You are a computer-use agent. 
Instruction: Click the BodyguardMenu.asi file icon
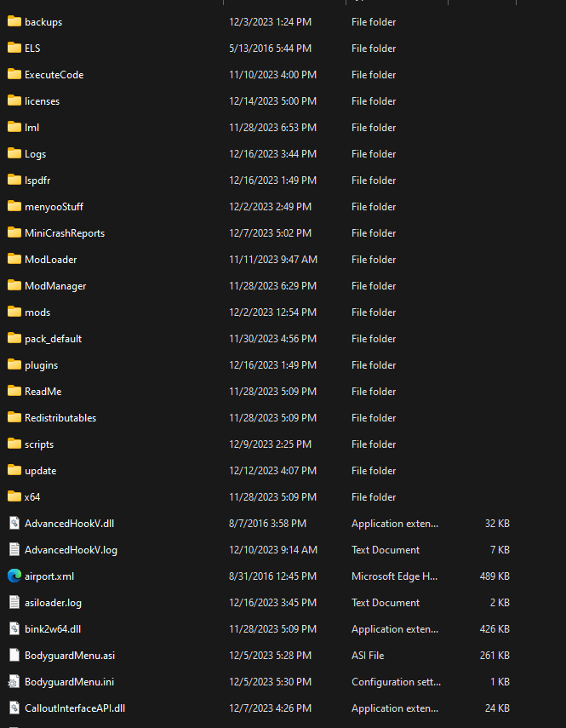(x=14, y=655)
